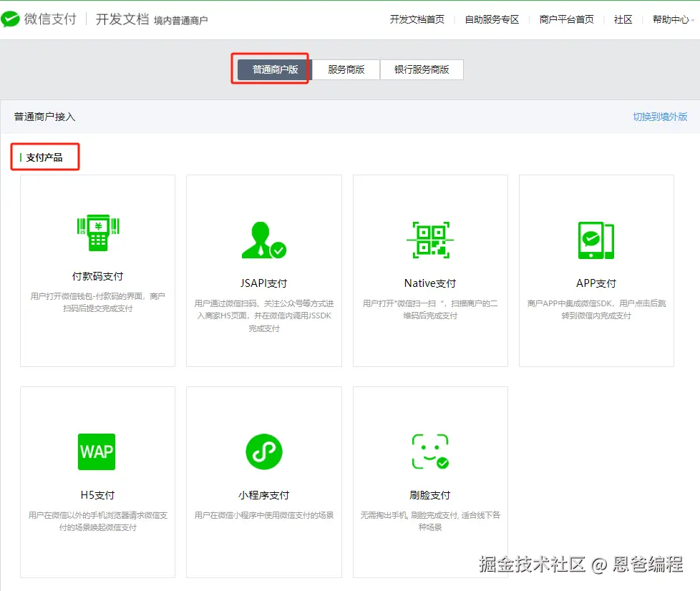Select the Native支付 QR code icon

click(x=429, y=240)
